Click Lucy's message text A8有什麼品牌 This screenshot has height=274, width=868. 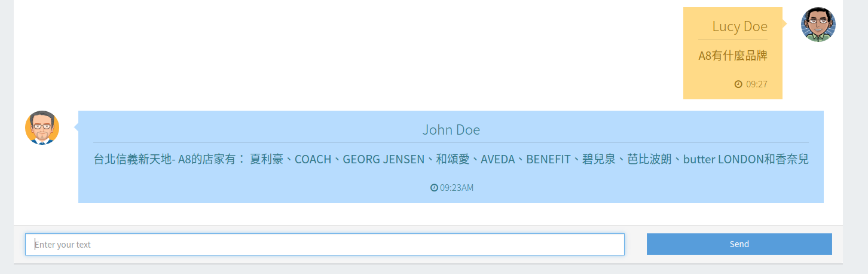732,56
